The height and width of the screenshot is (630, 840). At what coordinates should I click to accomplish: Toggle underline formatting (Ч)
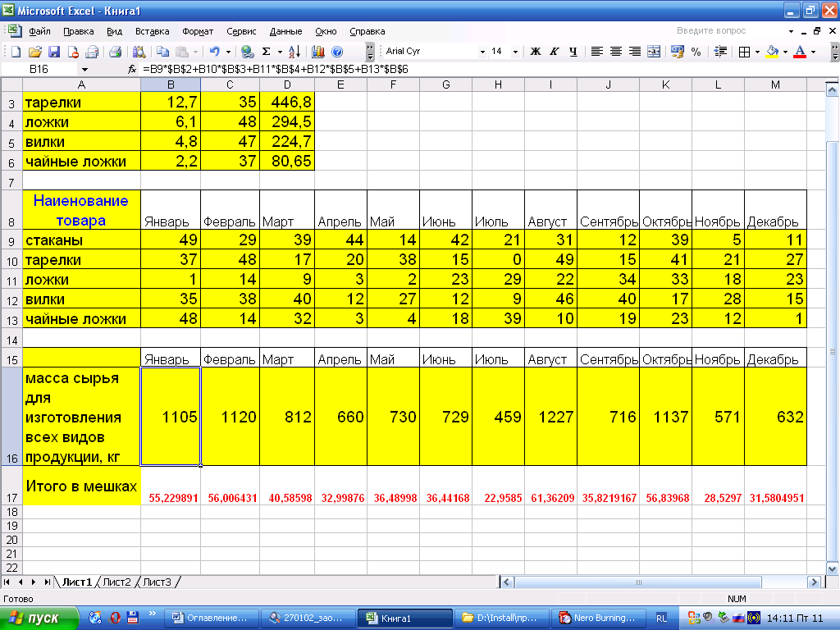(573, 52)
